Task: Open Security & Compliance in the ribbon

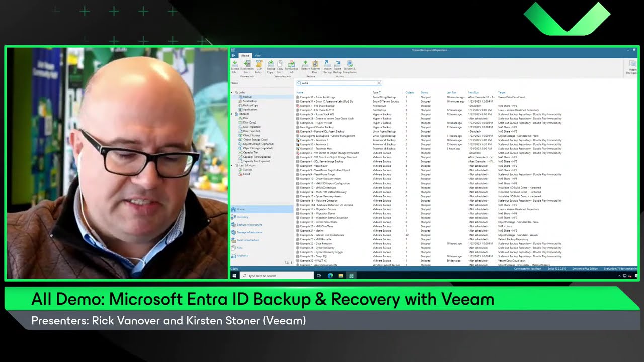Action: point(350,67)
